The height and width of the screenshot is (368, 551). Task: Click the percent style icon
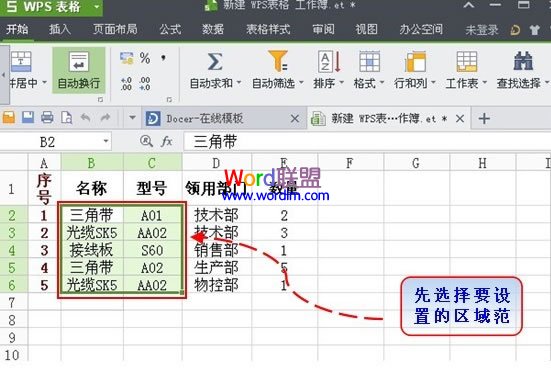(145, 58)
